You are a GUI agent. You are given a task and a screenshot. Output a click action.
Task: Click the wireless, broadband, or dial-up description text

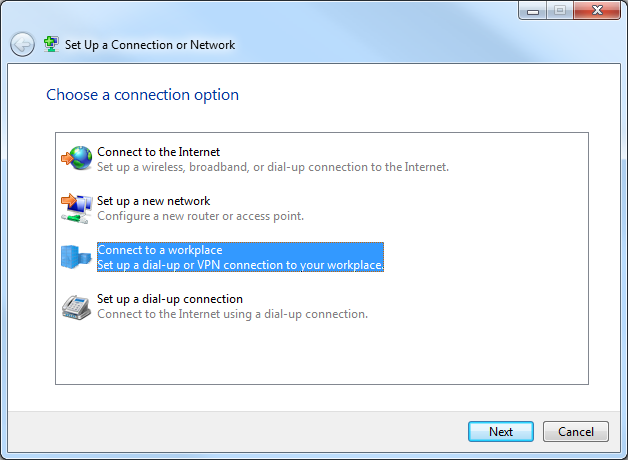(273, 167)
